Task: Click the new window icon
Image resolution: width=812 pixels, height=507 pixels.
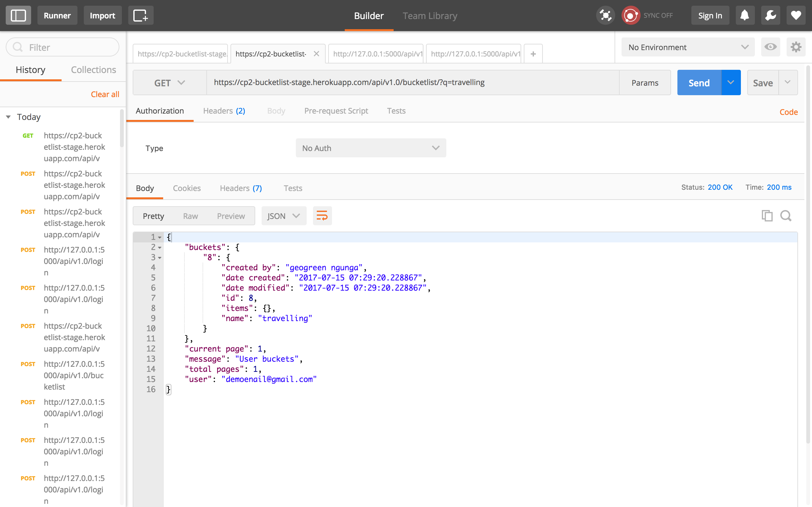Action: [x=141, y=16]
